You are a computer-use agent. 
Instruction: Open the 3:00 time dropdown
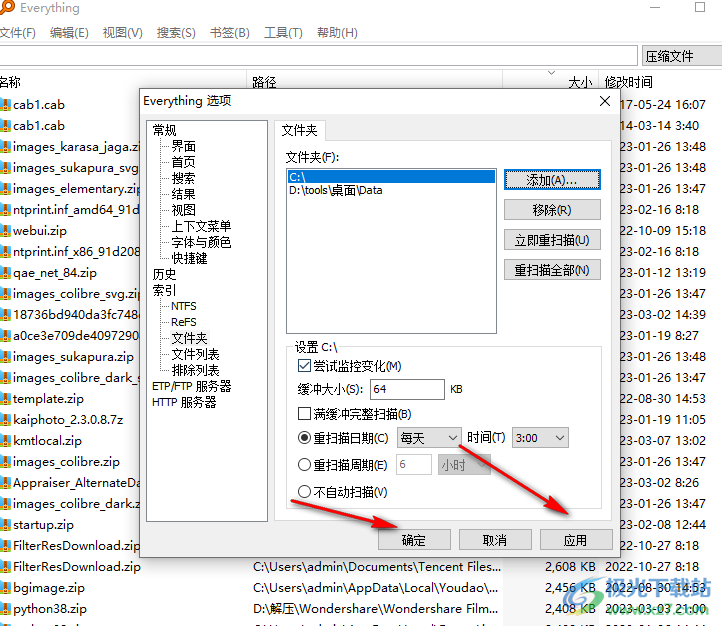point(540,438)
